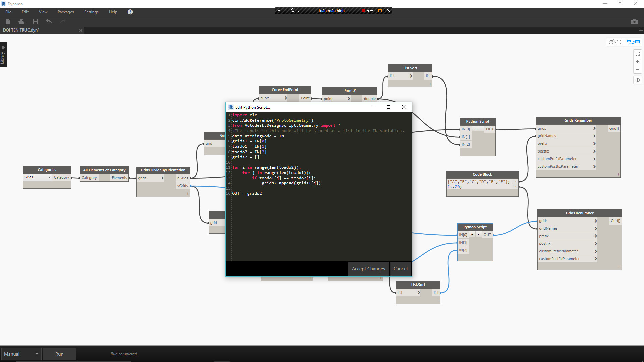The height and width of the screenshot is (362, 644).
Task: Zoom in on the graph canvas
Action: (x=637, y=62)
